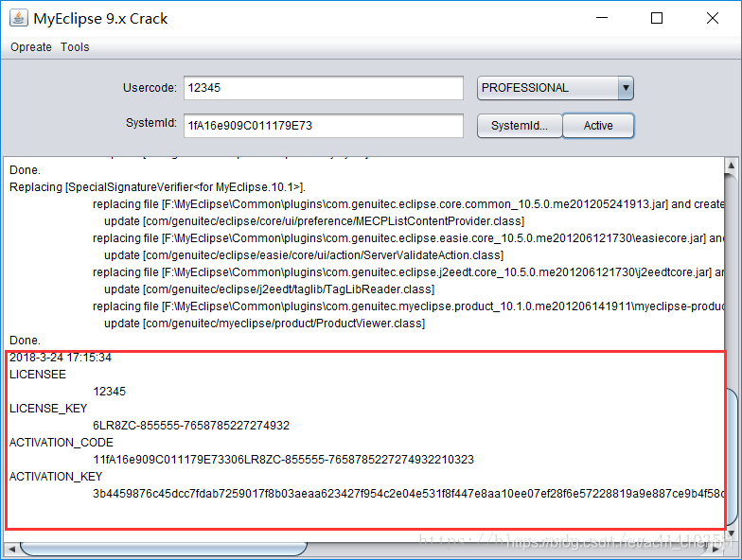Minimize the MyEclipse 9.x Crack window
The image size is (742, 560).
click(x=602, y=18)
